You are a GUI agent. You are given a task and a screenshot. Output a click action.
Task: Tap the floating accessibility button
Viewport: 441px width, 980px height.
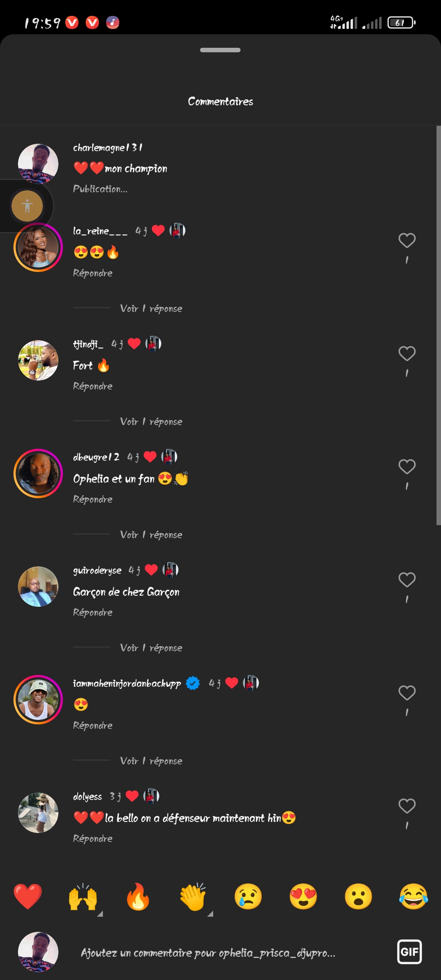click(27, 206)
